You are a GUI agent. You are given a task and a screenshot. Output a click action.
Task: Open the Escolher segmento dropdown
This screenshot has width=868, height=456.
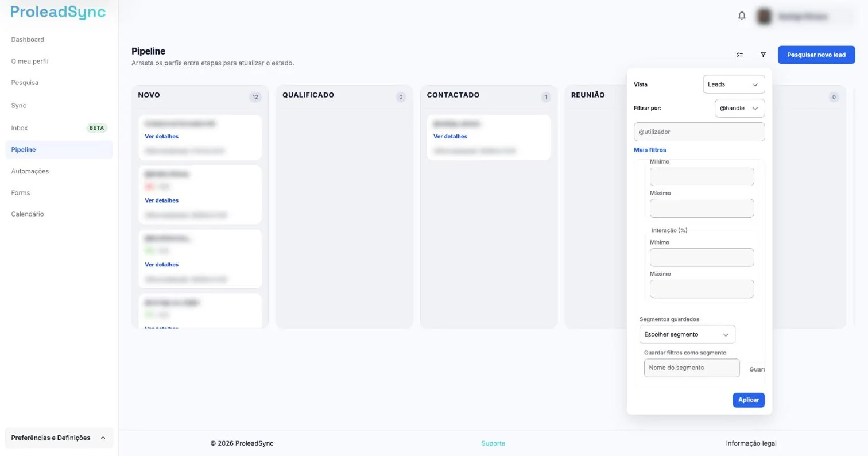pyautogui.click(x=687, y=334)
